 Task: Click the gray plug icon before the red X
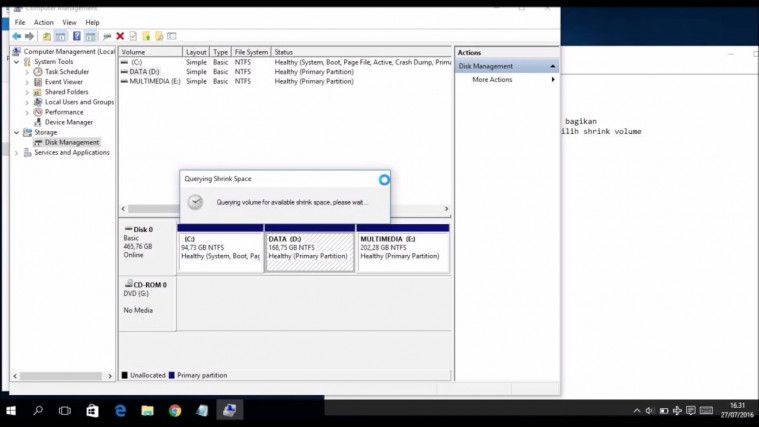[107, 36]
